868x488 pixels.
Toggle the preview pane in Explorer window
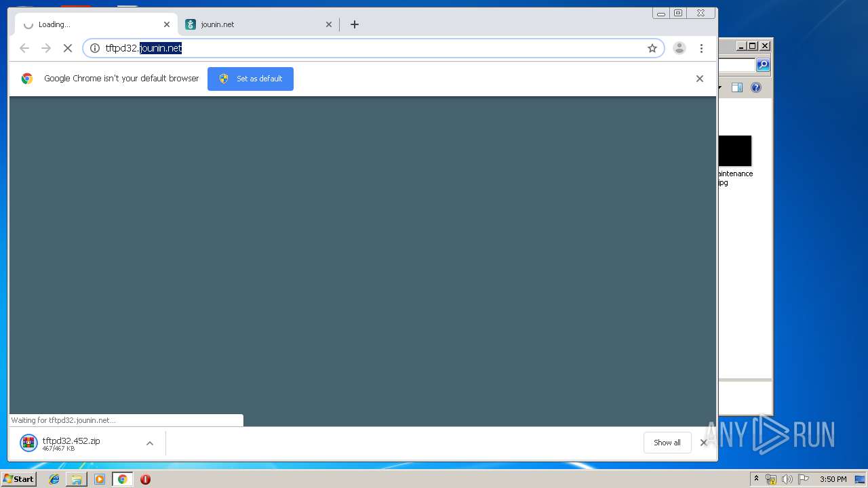click(737, 87)
